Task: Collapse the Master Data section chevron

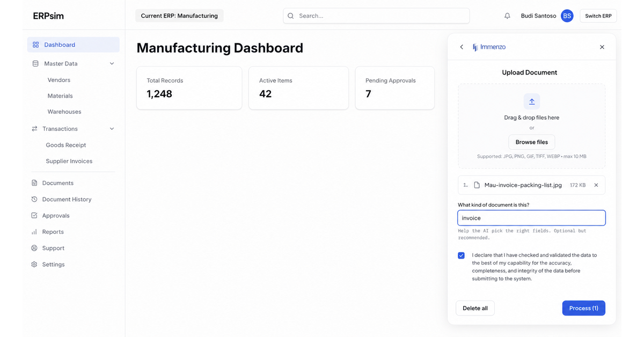Action: [112, 63]
